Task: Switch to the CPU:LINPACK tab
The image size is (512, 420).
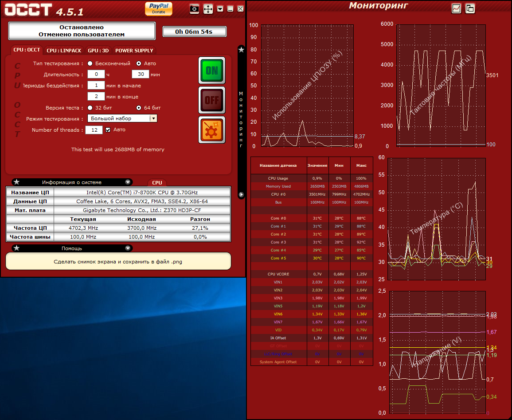Action: pyautogui.click(x=64, y=50)
